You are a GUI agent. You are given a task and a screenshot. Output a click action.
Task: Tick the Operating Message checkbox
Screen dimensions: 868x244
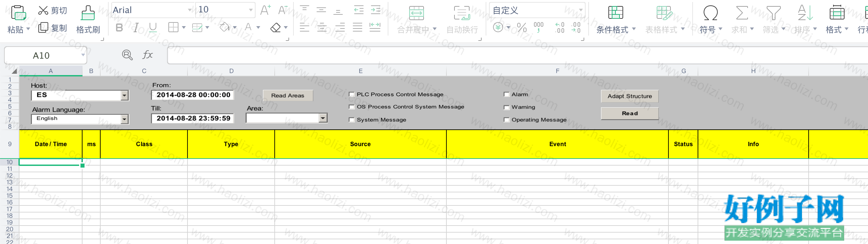point(506,120)
